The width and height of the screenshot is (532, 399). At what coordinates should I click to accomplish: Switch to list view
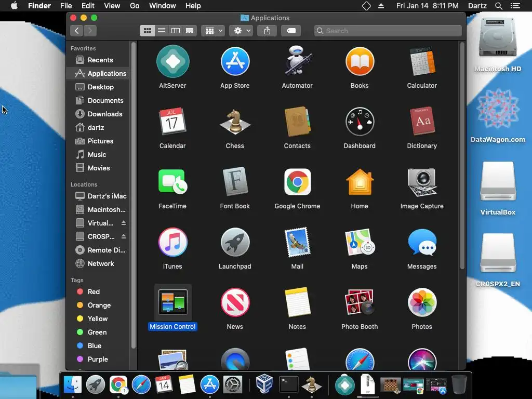pyautogui.click(x=162, y=31)
